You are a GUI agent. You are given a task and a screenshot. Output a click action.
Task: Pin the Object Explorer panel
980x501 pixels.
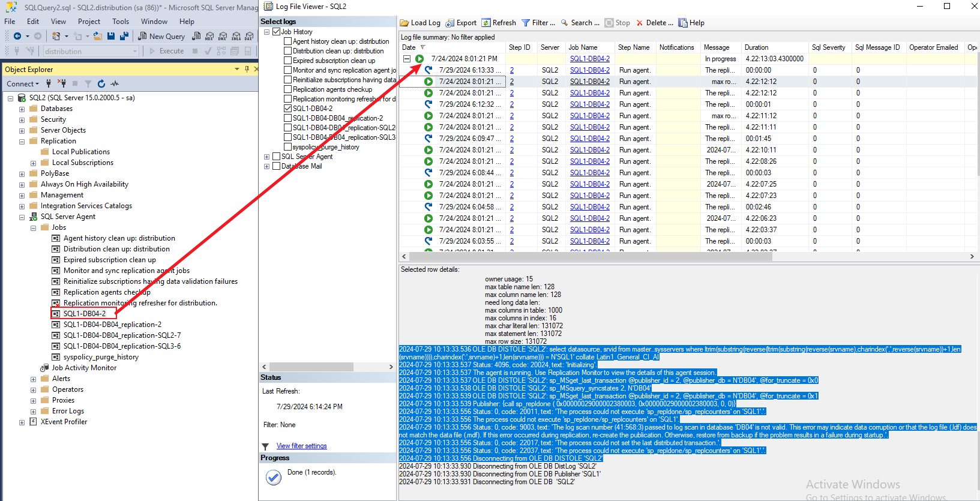point(247,70)
